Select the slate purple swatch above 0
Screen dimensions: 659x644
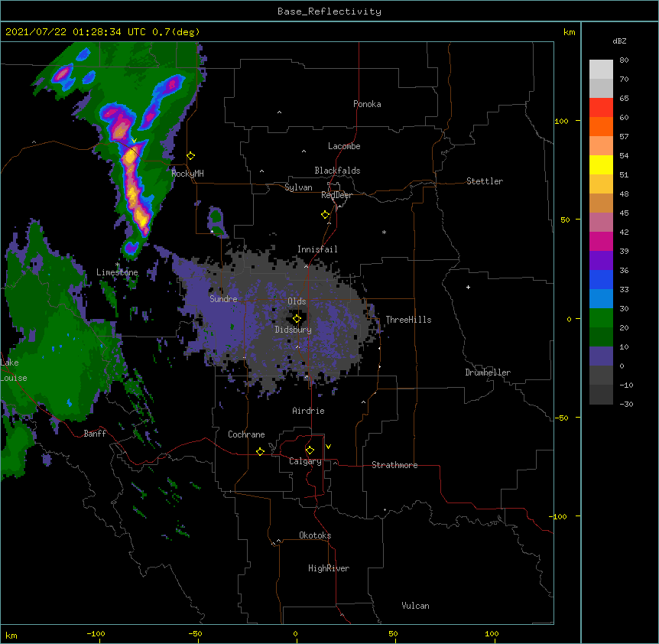point(601,356)
